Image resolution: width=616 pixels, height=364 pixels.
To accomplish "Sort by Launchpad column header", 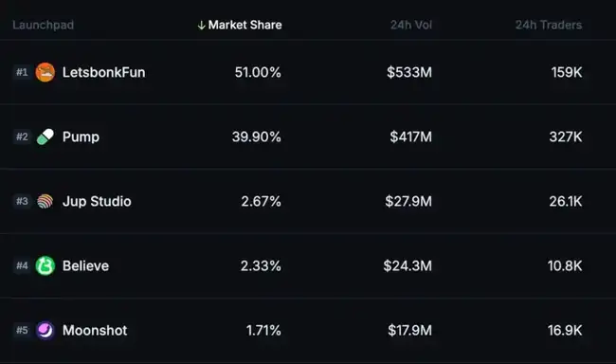I will (x=43, y=25).
